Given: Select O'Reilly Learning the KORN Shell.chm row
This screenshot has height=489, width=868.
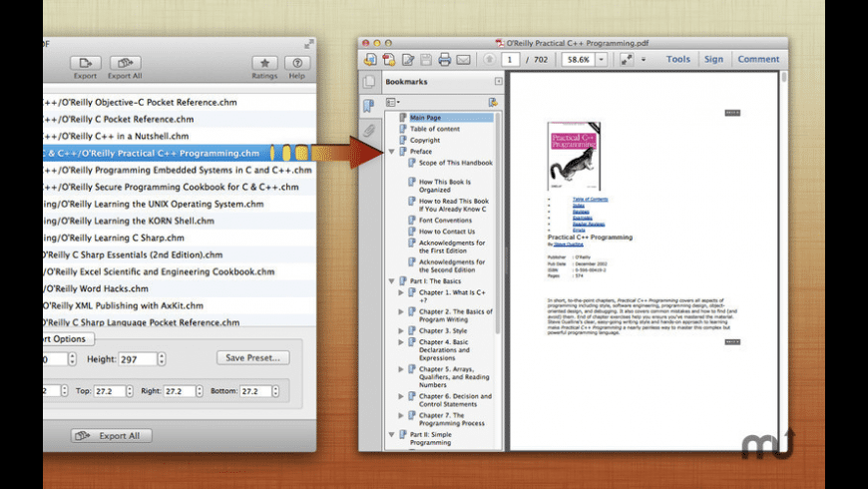Looking at the screenshot, I should click(x=180, y=221).
